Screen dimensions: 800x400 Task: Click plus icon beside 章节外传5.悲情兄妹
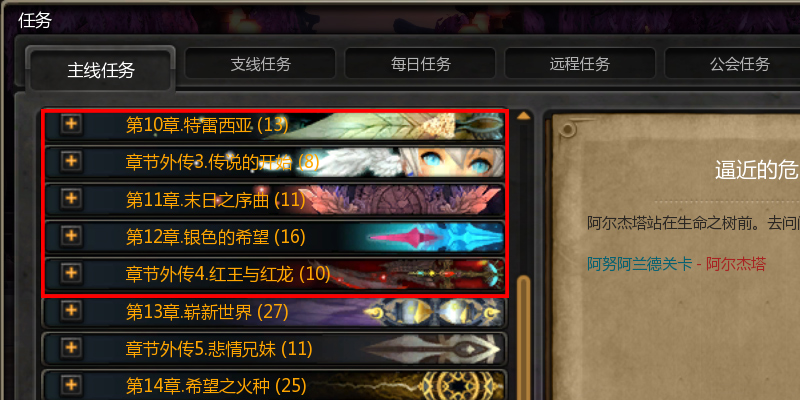click(71, 348)
